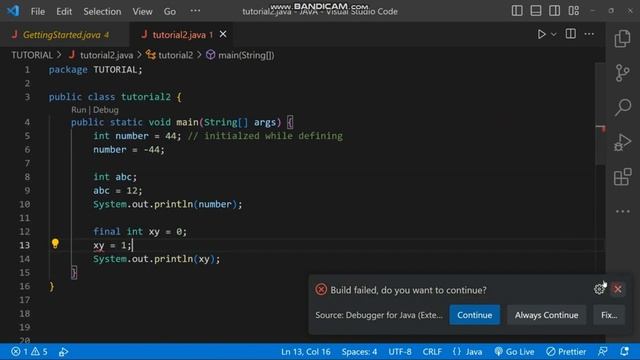Screen dimensions: 640x360
Task: Change indentation via Spaces: 4
Action: (x=359, y=351)
